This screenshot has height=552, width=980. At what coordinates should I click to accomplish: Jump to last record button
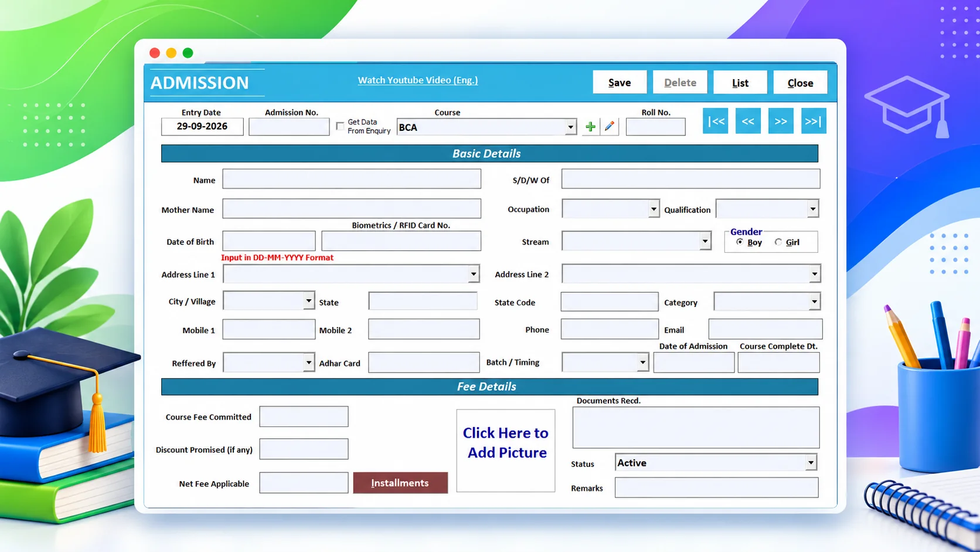coord(814,121)
